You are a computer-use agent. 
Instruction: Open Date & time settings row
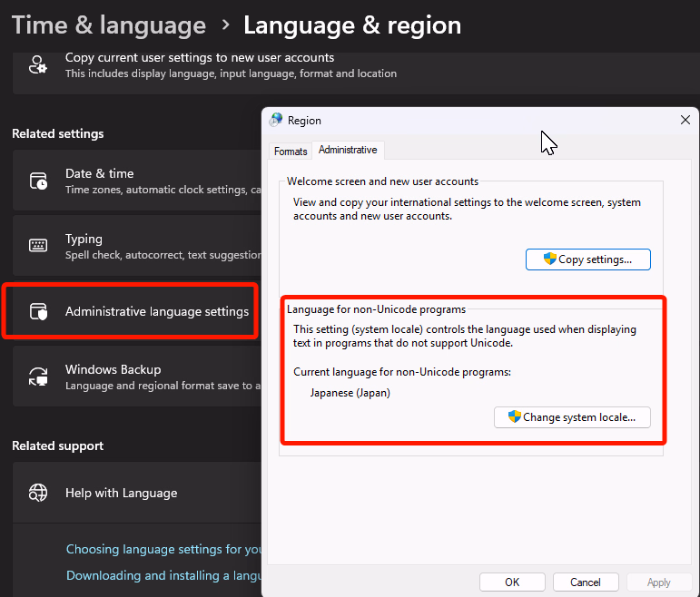(136, 181)
